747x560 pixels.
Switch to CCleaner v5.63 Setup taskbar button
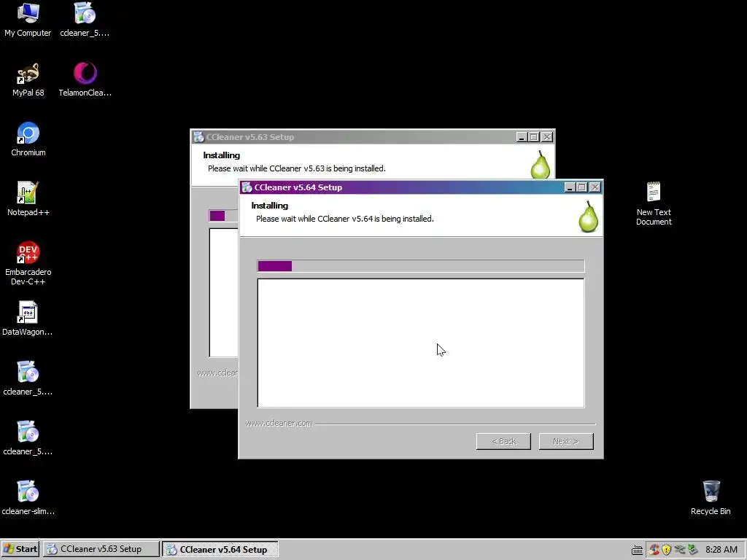pos(101,549)
